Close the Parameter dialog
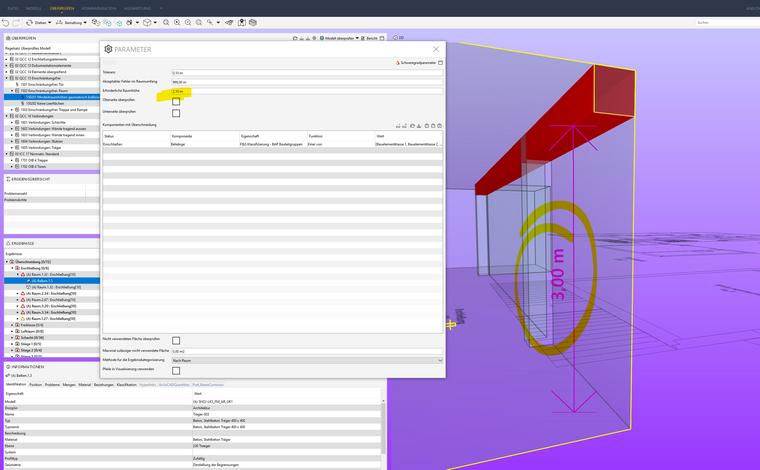Screen dimensions: 760x470 [x=436, y=49]
